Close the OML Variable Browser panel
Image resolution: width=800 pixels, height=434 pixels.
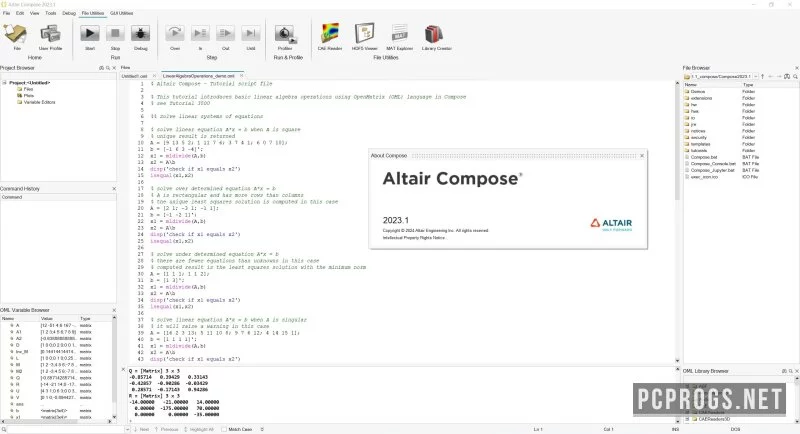click(114, 310)
